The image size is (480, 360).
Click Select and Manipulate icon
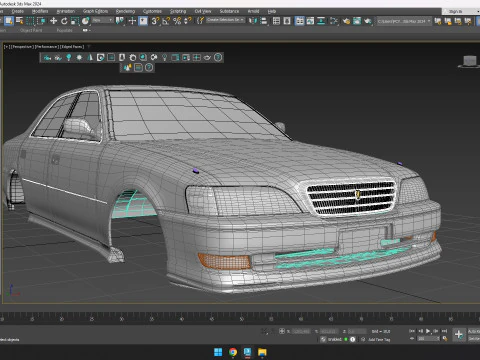(x=132, y=21)
